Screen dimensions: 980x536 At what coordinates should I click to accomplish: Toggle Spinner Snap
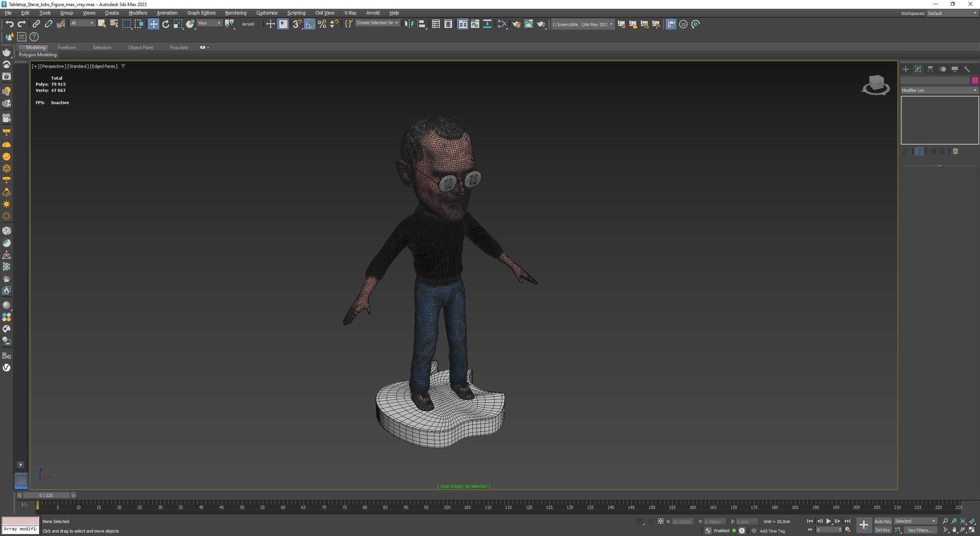pyautogui.click(x=334, y=24)
